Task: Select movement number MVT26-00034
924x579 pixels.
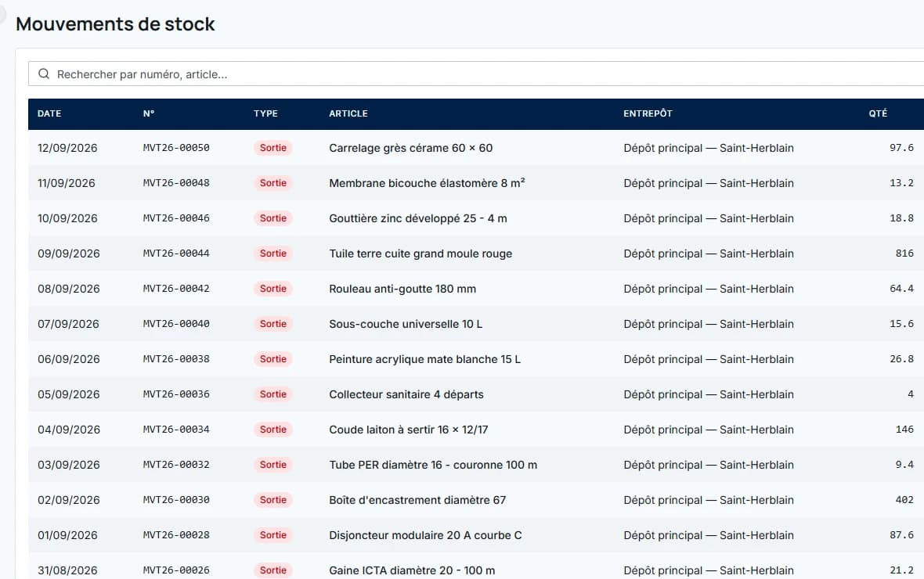Action: point(176,430)
